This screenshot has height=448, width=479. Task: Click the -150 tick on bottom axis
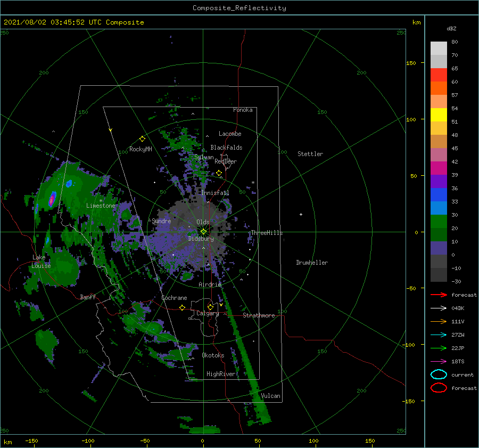(x=31, y=441)
